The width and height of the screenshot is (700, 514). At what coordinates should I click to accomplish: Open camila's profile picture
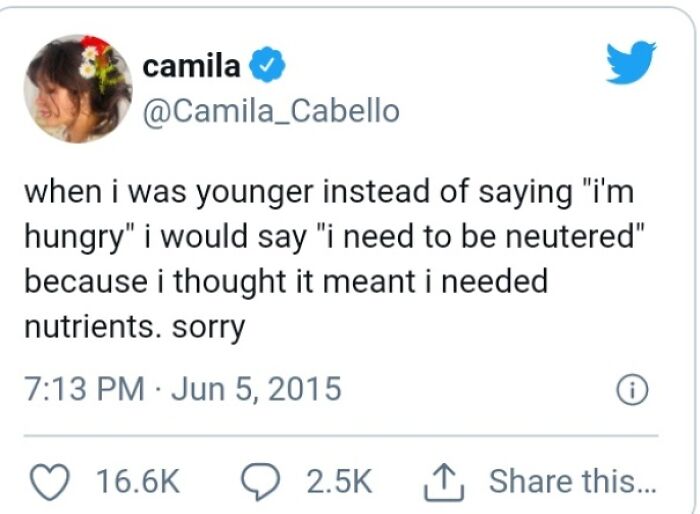78,89
